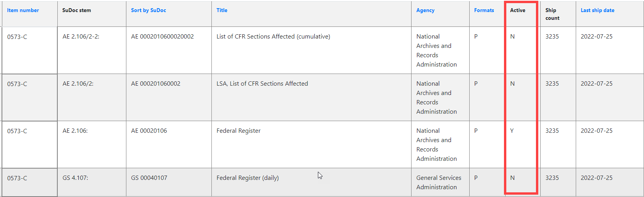Select the "AE 00020106" sort value cell
This screenshot has height=197, width=644.
(149, 131)
